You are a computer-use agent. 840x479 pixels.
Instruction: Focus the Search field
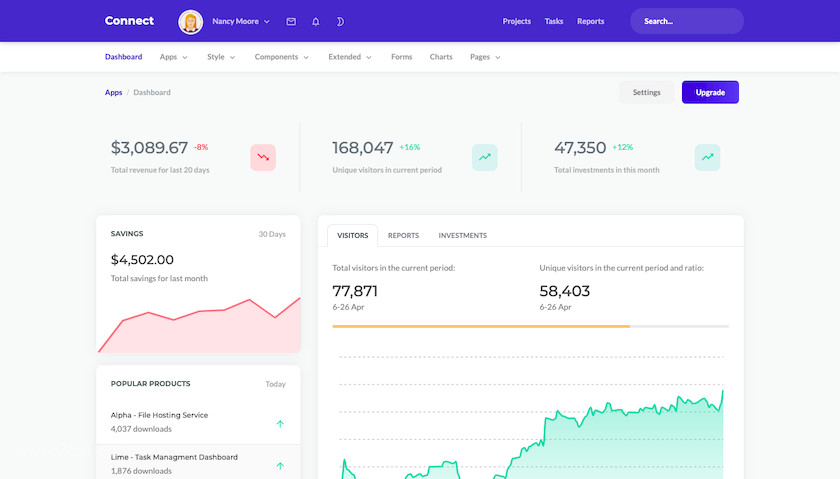687,21
